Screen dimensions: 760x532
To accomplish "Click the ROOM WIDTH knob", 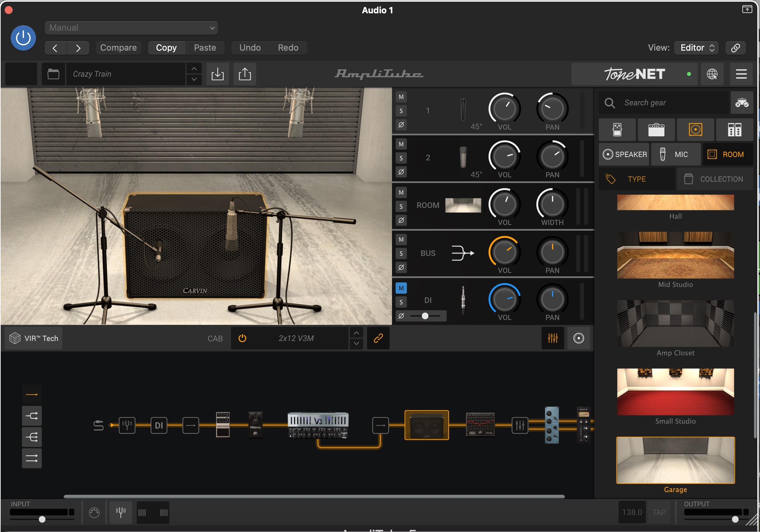I will (552, 204).
